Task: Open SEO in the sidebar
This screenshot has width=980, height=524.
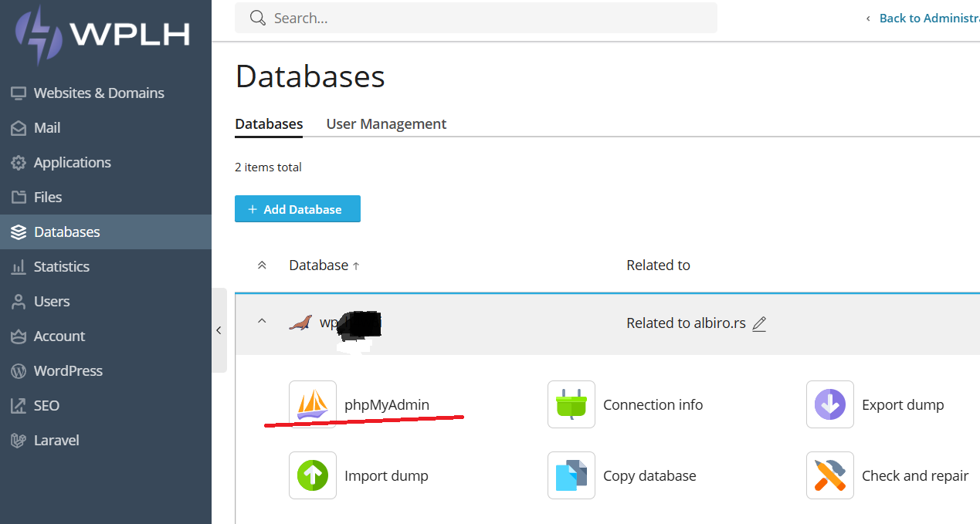Action: 46,405
